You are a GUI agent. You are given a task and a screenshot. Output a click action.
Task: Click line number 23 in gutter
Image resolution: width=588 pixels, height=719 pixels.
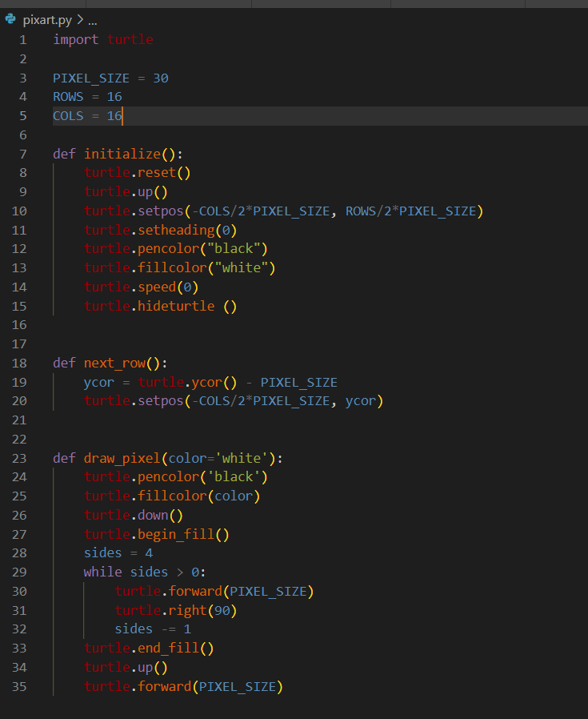click(x=19, y=458)
